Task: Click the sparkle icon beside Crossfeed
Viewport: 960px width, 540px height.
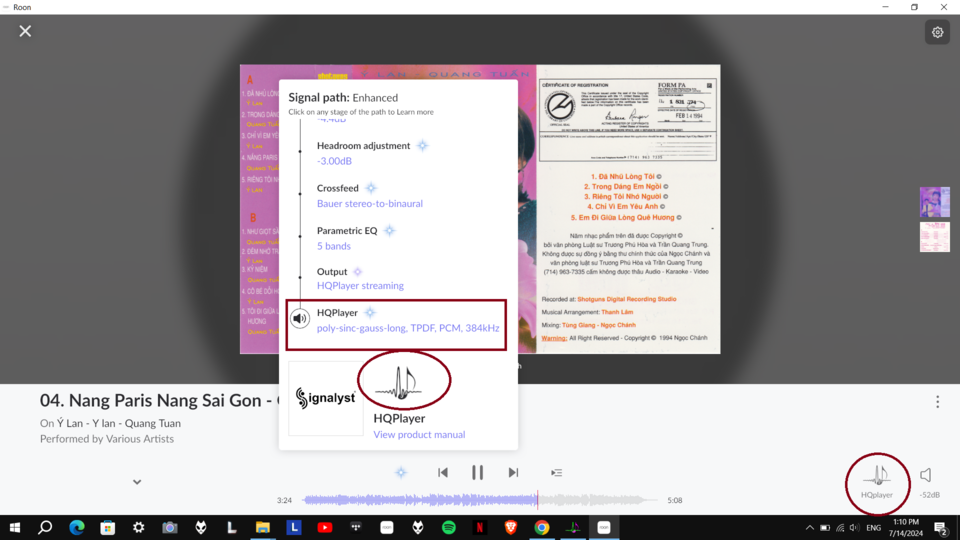Action: tap(371, 188)
